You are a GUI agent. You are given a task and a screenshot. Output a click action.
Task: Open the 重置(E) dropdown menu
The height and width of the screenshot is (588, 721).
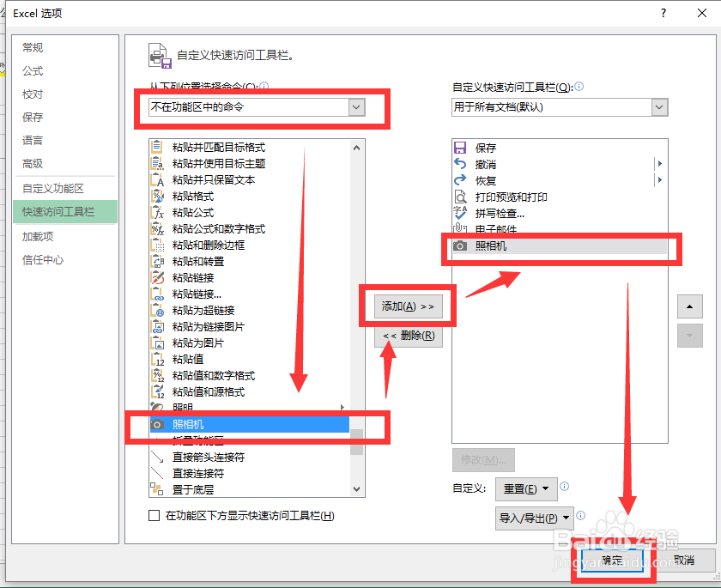[x=526, y=488]
